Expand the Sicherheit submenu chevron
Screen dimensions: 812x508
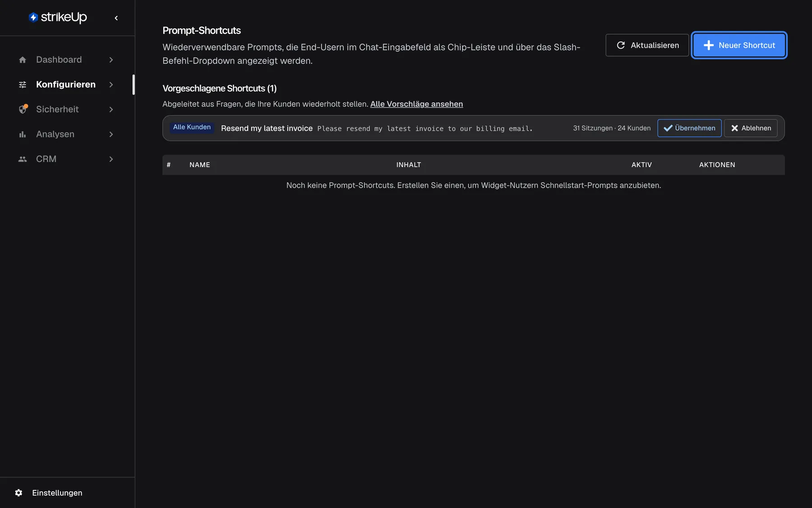(x=111, y=109)
